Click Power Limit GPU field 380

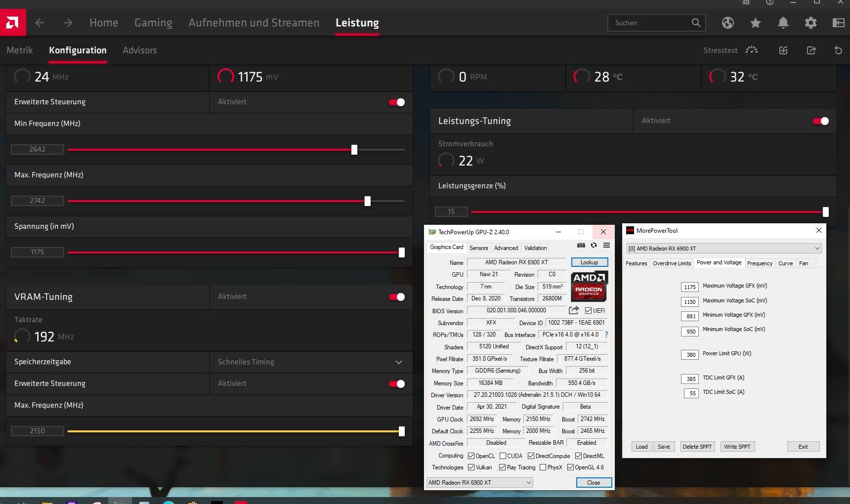[x=690, y=354]
